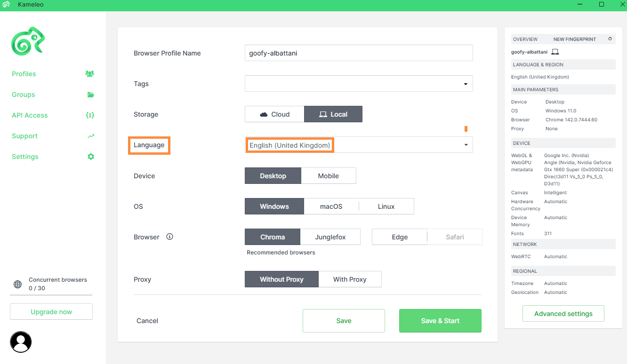Click the DEVICE section header
The height and width of the screenshot is (364, 627).
tap(563, 143)
